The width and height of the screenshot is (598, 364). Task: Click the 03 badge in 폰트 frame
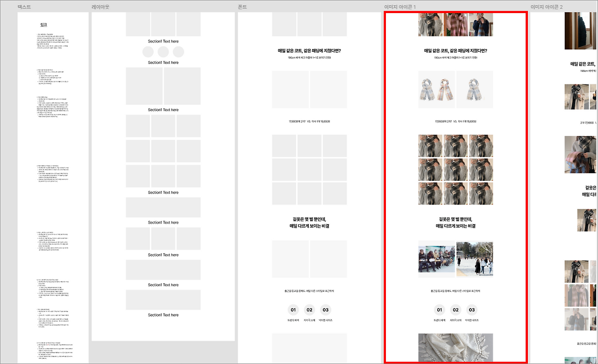coord(326,310)
